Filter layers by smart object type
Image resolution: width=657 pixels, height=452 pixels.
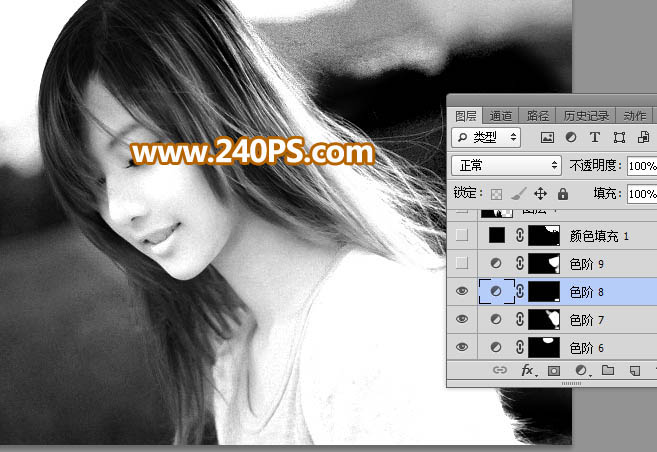coord(643,137)
